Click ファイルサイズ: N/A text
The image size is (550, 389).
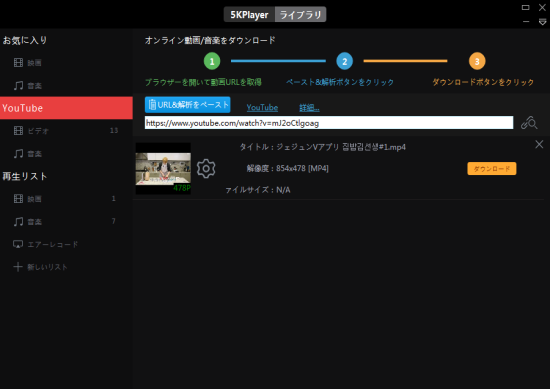coord(258,190)
